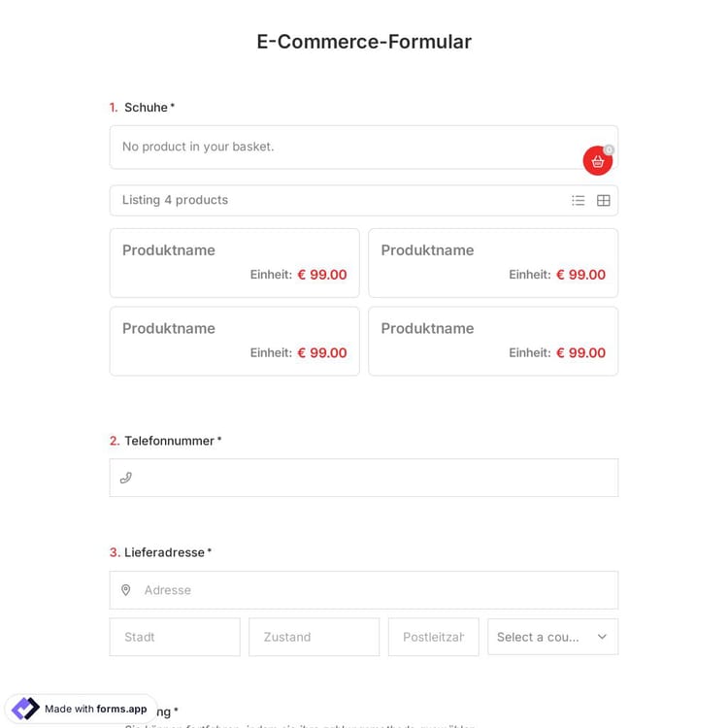Image resolution: width=728 pixels, height=728 pixels.
Task: Select the top-right Produktname card
Action: [x=493, y=262]
